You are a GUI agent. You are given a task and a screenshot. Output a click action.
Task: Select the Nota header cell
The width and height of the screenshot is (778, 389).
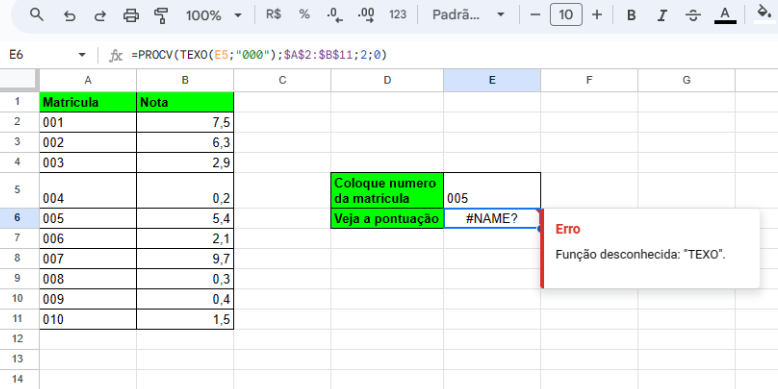click(185, 102)
